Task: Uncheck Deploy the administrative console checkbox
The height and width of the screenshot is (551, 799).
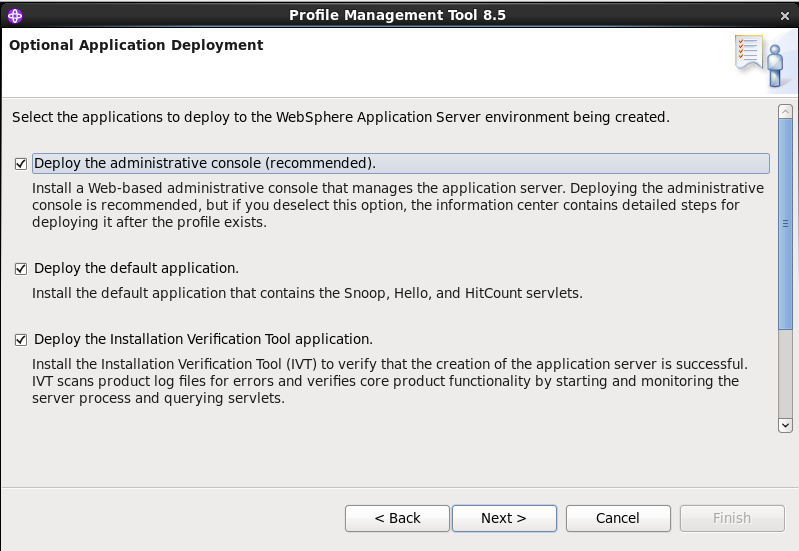Action: [21, 164]
